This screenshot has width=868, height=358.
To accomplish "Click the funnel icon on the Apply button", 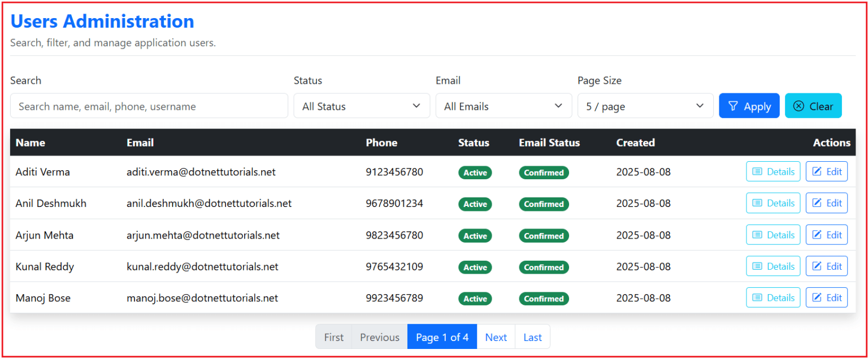I will point(733,106).
